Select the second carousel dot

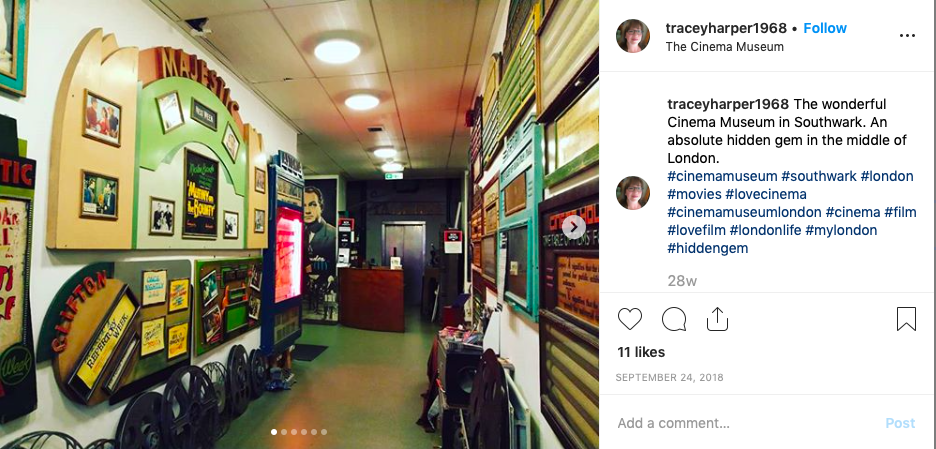pos(284,432)
